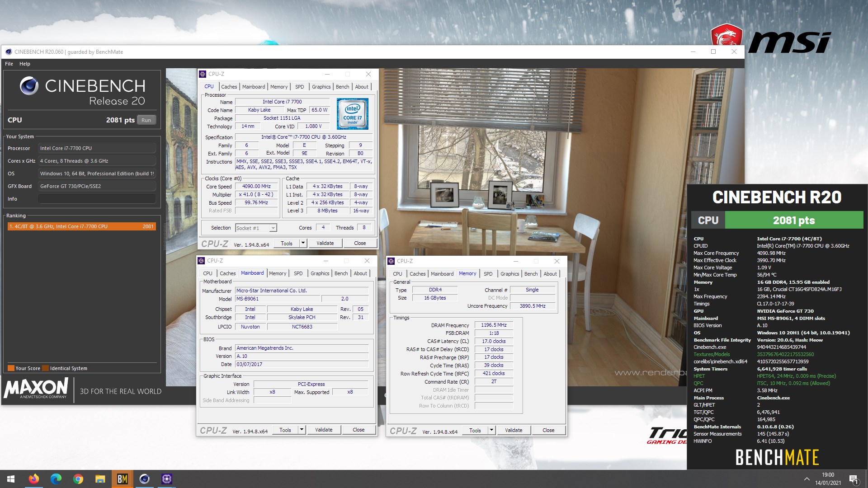Switch to Graphics tab in Memory CPU-Z window
Screen dimensions: 868x488
tap(510, 274)
